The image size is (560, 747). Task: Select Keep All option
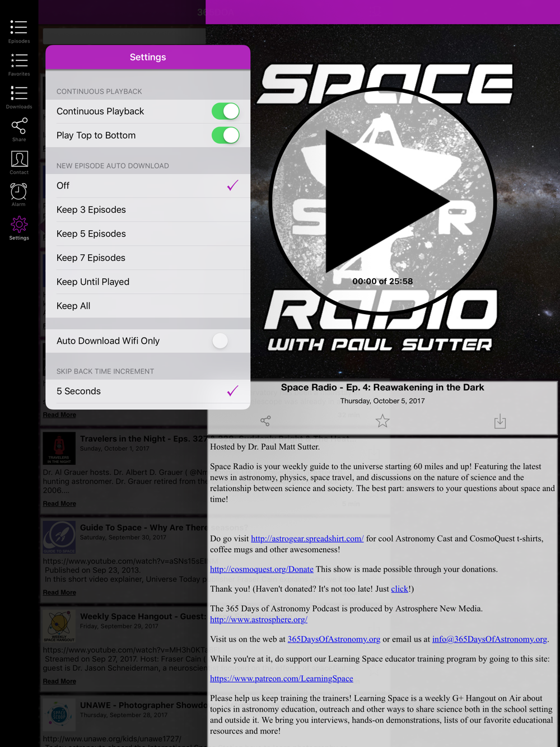pyautogui.click(x=148, y=306)
